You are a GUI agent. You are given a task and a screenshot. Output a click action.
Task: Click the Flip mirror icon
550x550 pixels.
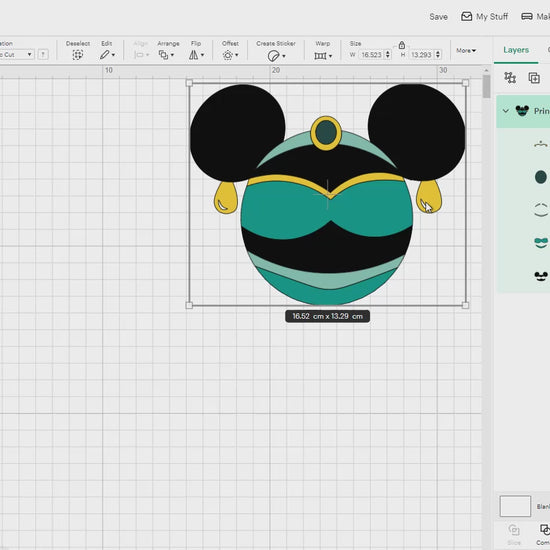(x=193, y=55)
